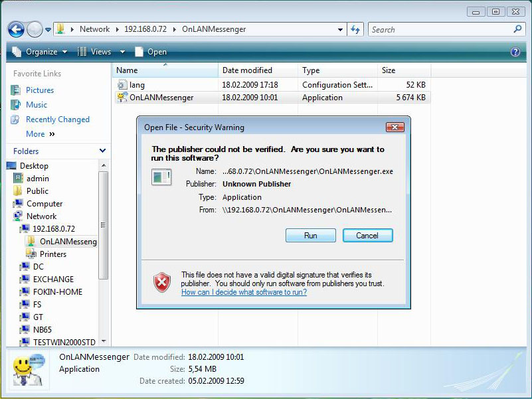The image size is (532, 399).
Task: Click the Search input field
Action: coord(440,29)
